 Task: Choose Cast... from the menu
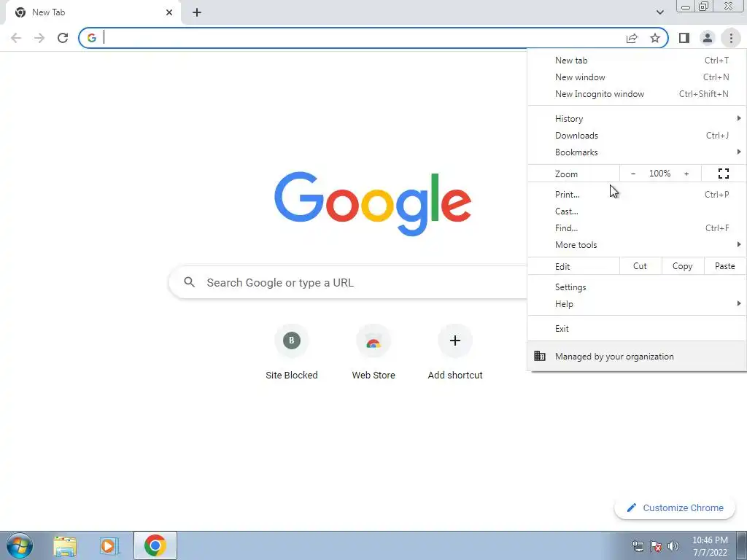637,211
